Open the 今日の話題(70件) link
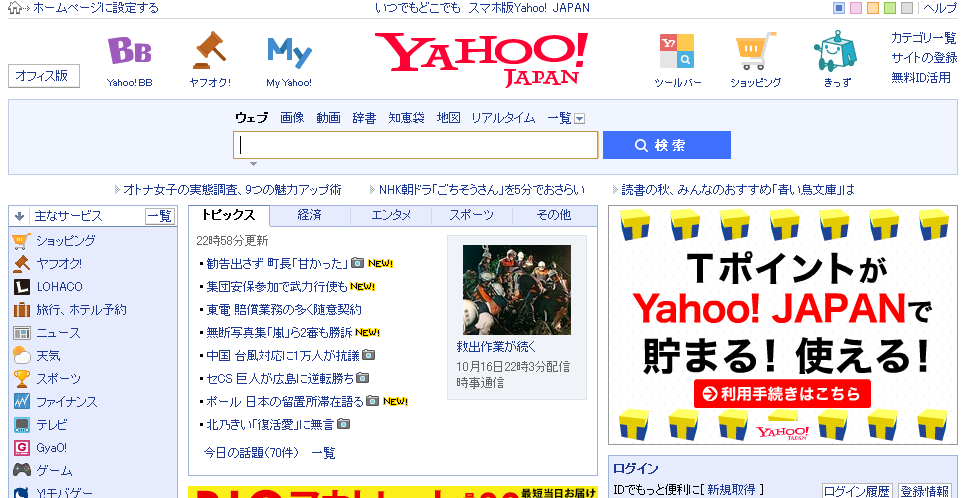This screenshot has width=964, height=498. (x=251, y=453)
